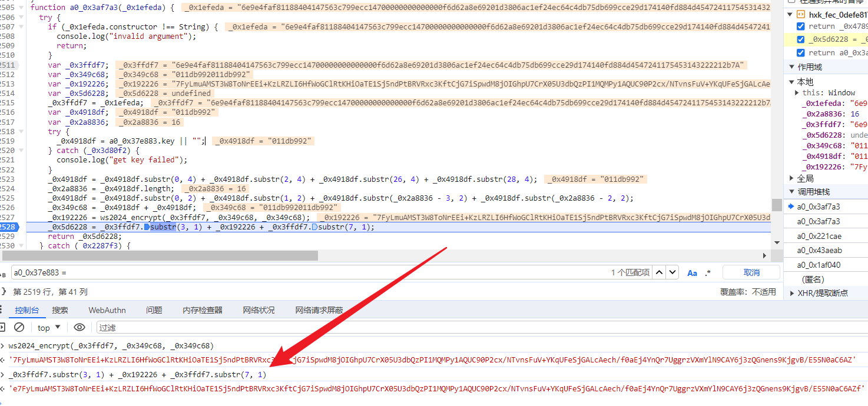Viewport: 868px width, 406px height.
Task: Open the 网络状况 tab
Action: coord(259,310)
